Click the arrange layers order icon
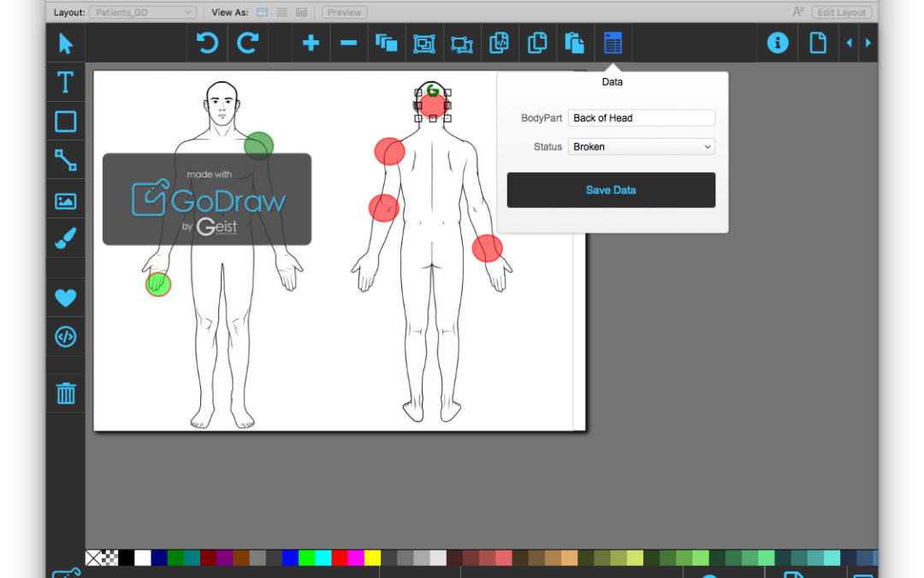924x578 pixels. (x=387, y=43)
